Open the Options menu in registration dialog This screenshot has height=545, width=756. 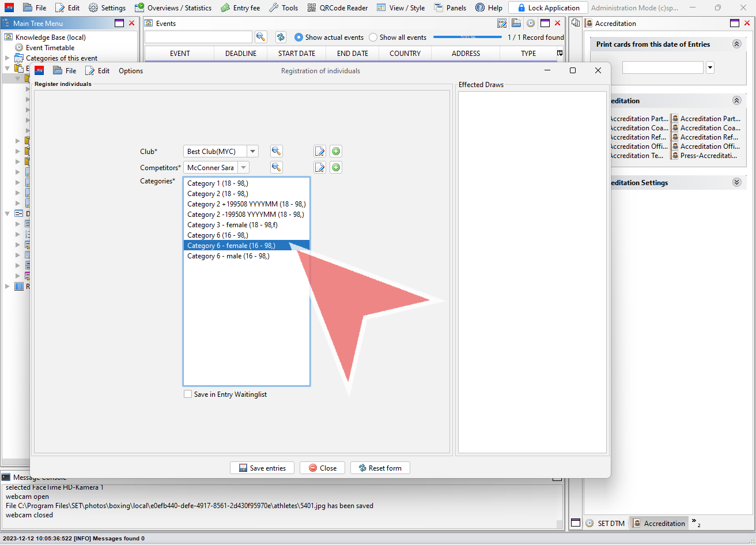point(131,71)
